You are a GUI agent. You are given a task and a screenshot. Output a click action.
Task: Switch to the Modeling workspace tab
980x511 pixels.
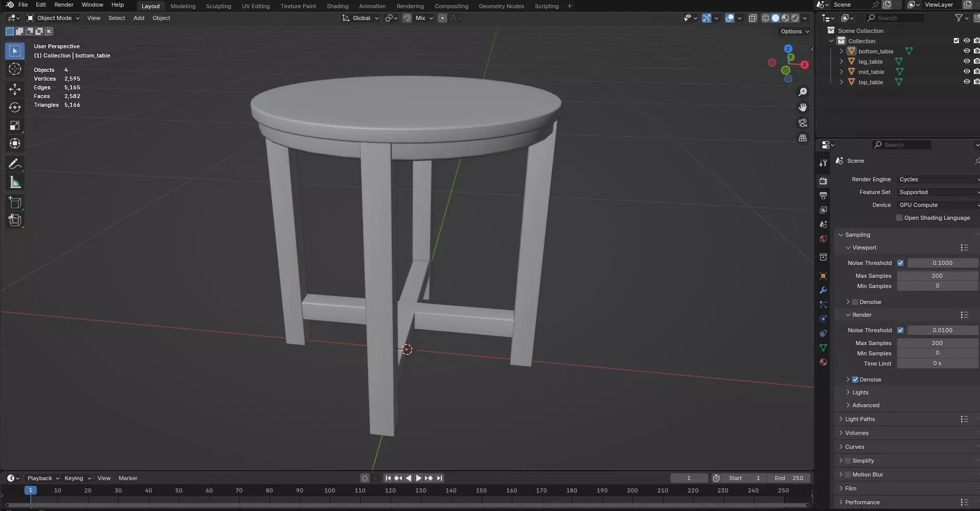pyautogui.click(x=183, y=6)
